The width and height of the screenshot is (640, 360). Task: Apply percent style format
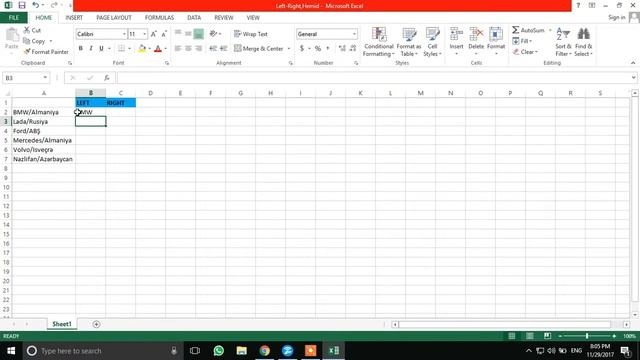coord(318,49)
